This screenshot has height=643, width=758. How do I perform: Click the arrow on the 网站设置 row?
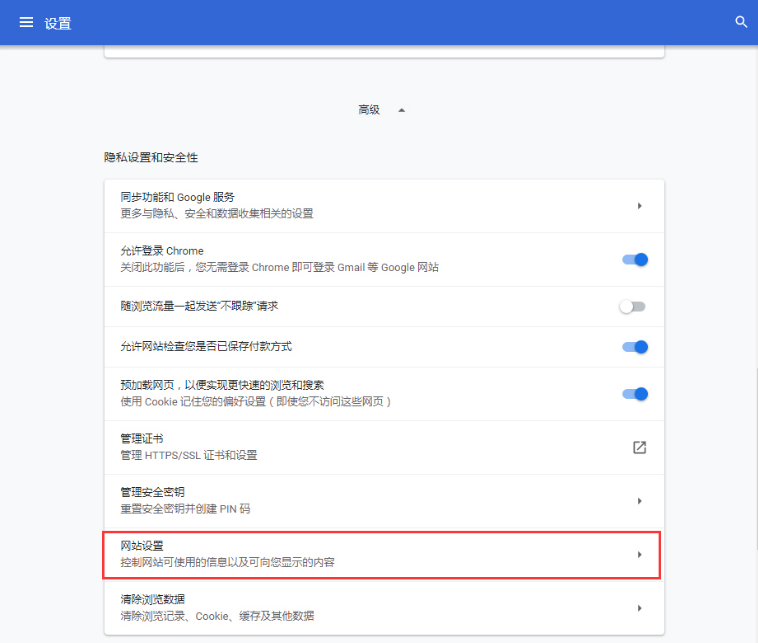tap(639, 555)
